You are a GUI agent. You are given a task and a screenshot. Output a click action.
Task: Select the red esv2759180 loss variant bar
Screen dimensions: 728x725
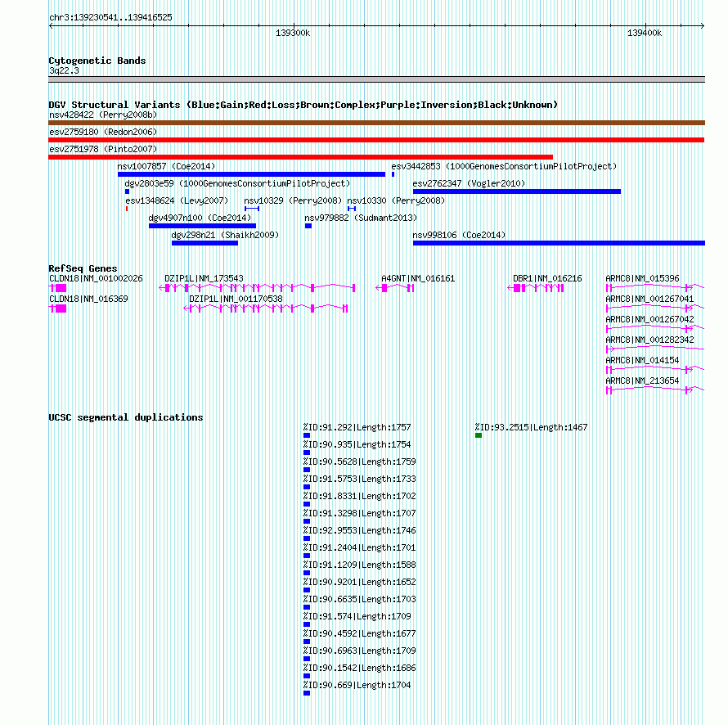tap(376, 140)
